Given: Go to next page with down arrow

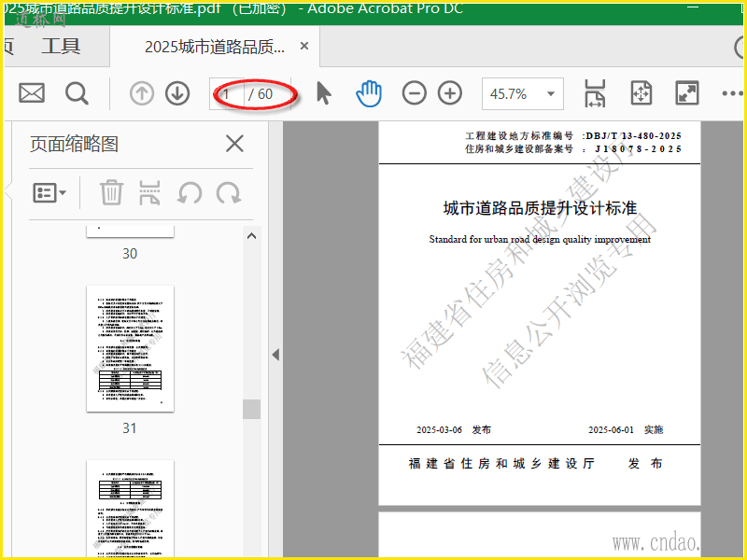Looking at the screenshot, I should (177, 93).
